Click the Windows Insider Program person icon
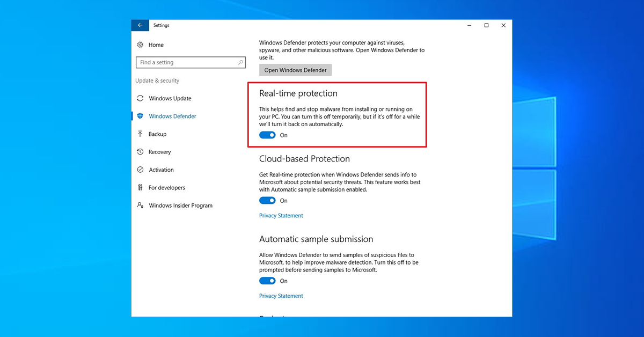 [140, 206]
